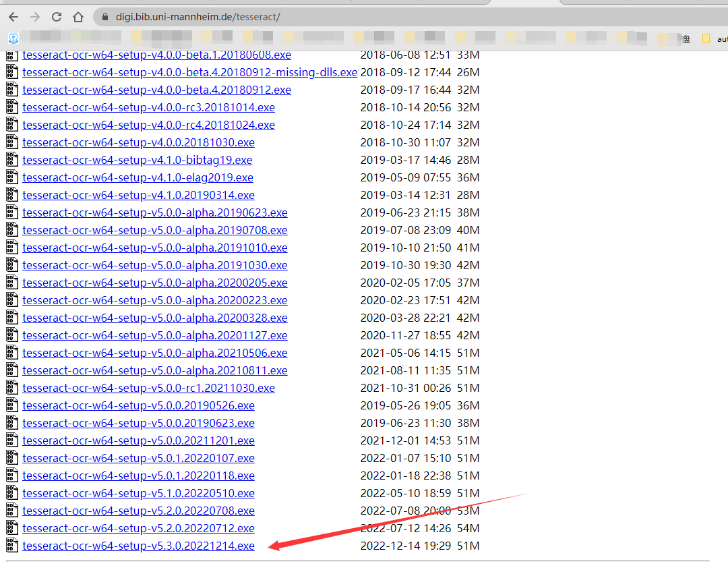Click file icon beside v5.0.0-alpha.20200223.exe
728x574 pixels.
coord(12,300)
